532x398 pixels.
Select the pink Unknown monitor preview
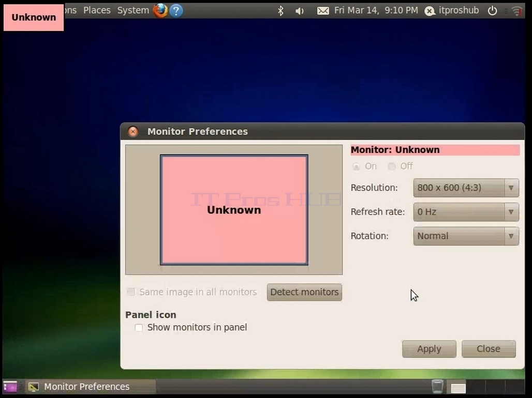[234, 210]
